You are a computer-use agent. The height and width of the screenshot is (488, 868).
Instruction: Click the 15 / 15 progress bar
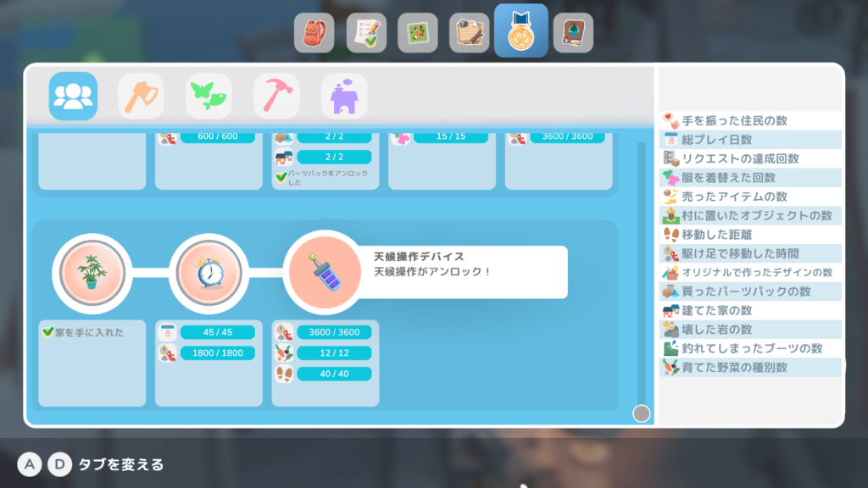(451, 136)
